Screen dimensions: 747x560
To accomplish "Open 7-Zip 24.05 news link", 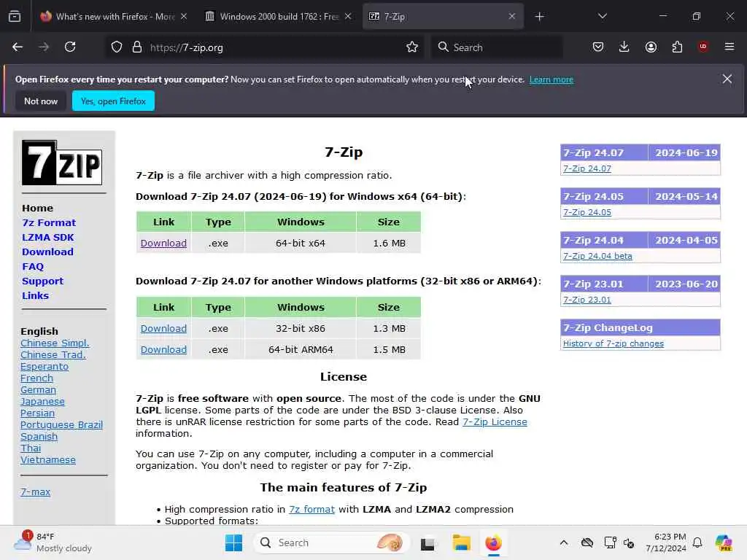I will click(587, 212).
